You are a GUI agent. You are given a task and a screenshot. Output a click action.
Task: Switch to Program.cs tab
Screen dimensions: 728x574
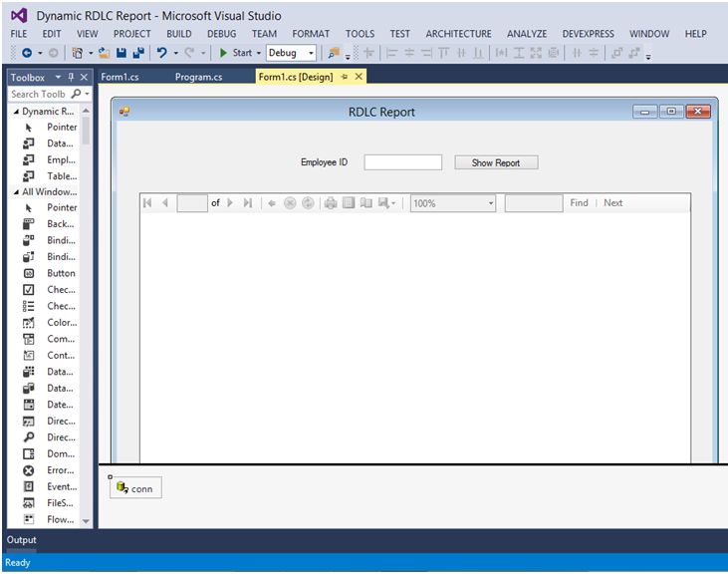(x=198, y=77)
